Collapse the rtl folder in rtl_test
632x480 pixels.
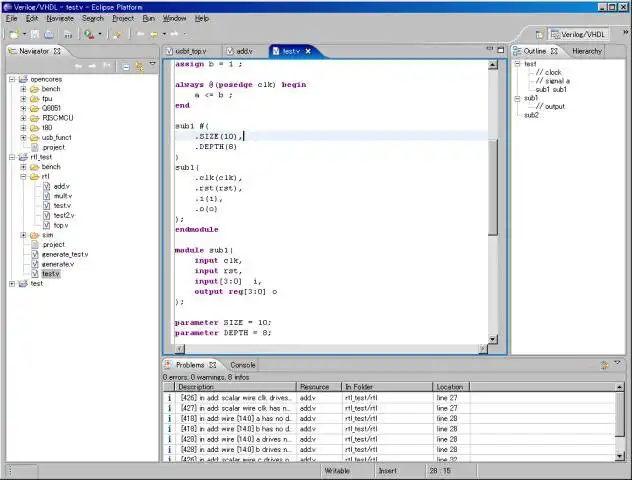tap(23, 176)
